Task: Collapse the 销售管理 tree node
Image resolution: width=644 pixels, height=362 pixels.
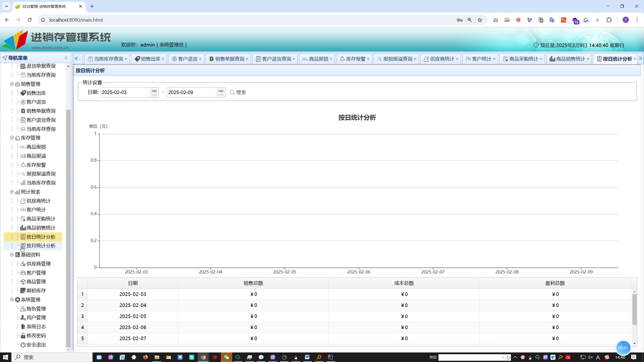Action: pos(12,84)
